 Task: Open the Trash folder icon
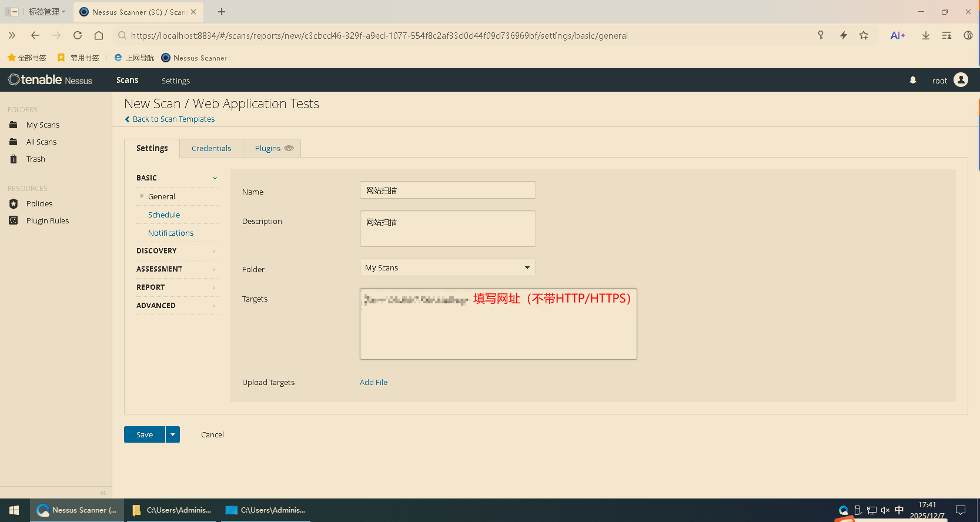[14, 159]
